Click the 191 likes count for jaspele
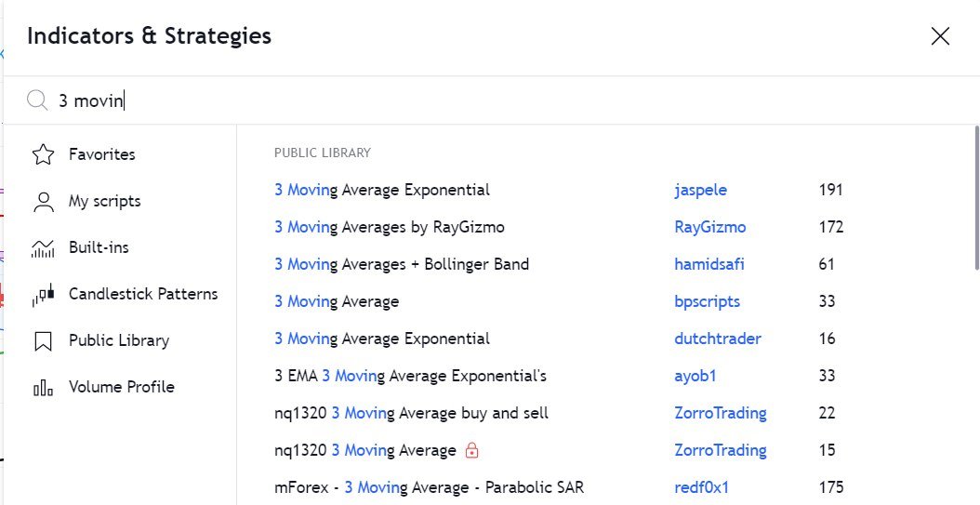 830,190
